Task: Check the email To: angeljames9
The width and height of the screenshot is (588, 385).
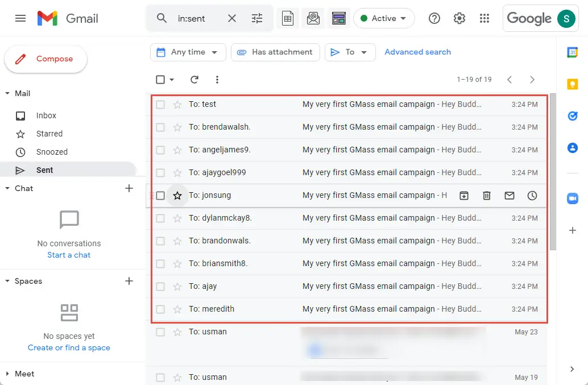Action: [160, 150]
